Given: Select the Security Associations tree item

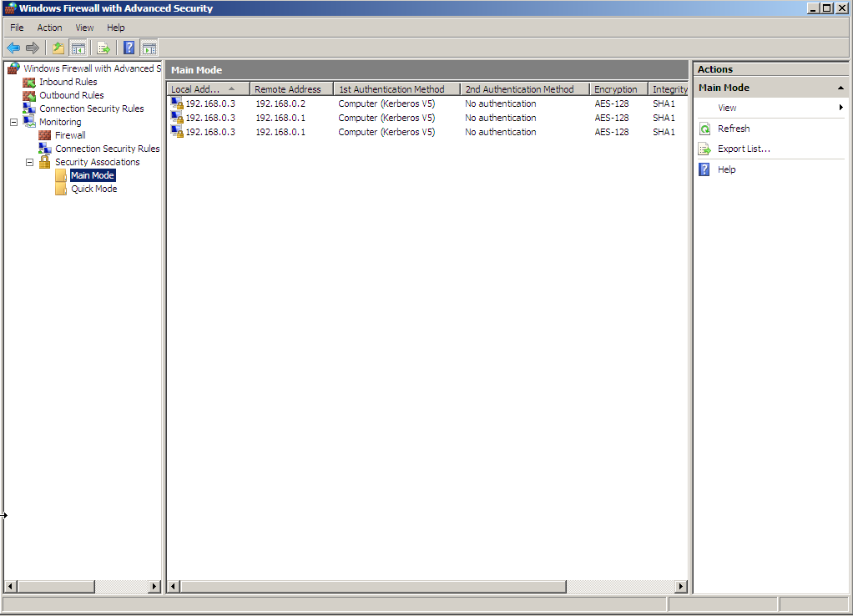Looking at the screenshot, I should (x=98, y=162).
